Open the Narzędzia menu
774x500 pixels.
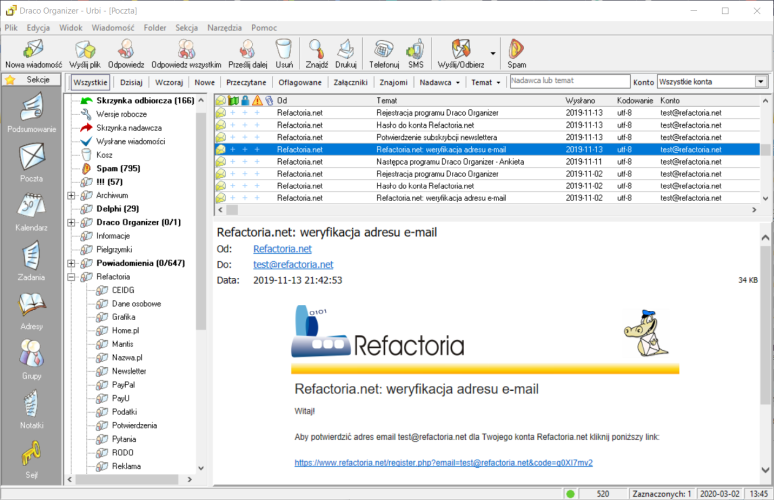pos(225,28)
